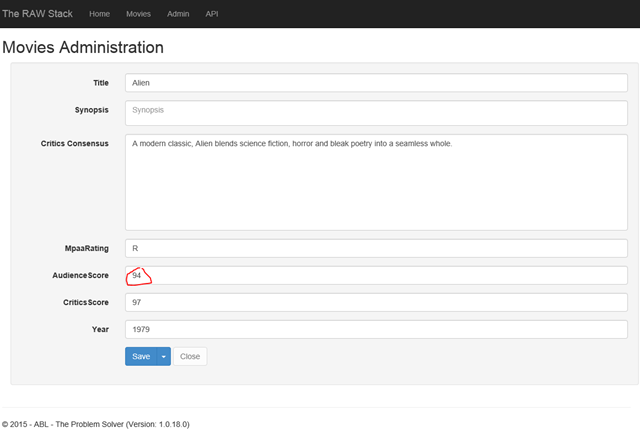The width and height of the screenshot is (640, 438).
Task: Click the AudienceScore label text
Action: tap(80, 274)
